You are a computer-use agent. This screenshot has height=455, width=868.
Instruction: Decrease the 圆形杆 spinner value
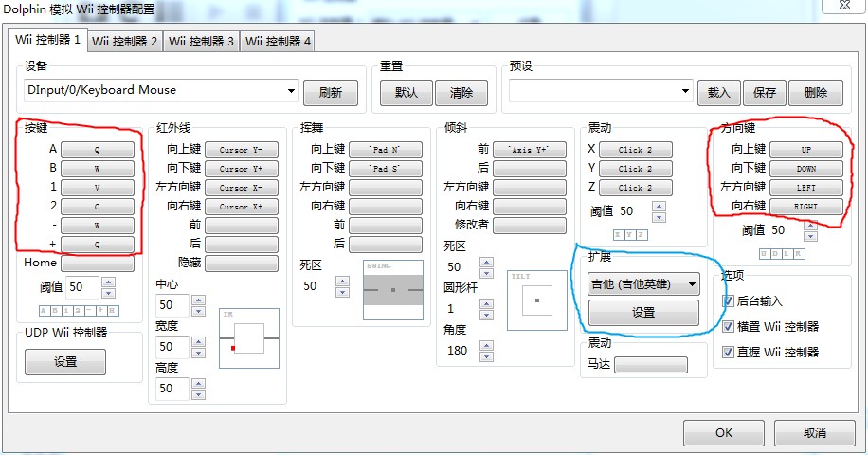point(486,315)
